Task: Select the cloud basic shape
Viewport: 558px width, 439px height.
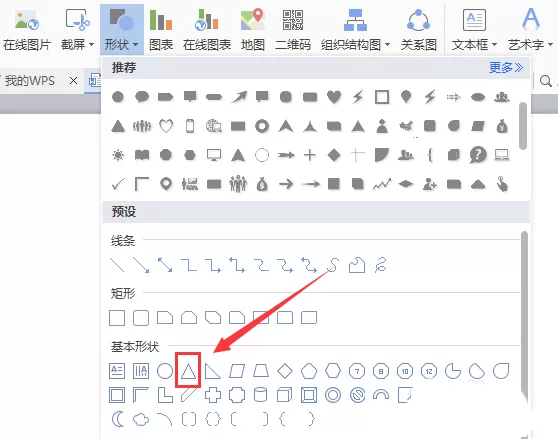Action: click(x=141, y=420)
